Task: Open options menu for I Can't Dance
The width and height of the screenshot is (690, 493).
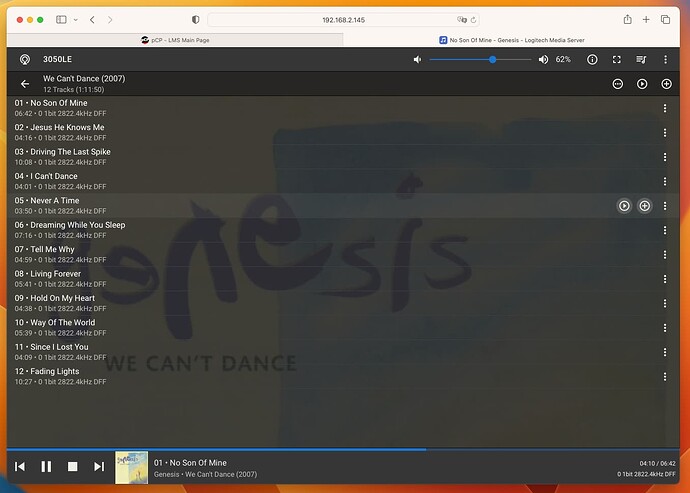Action: [x=665, y=181]
